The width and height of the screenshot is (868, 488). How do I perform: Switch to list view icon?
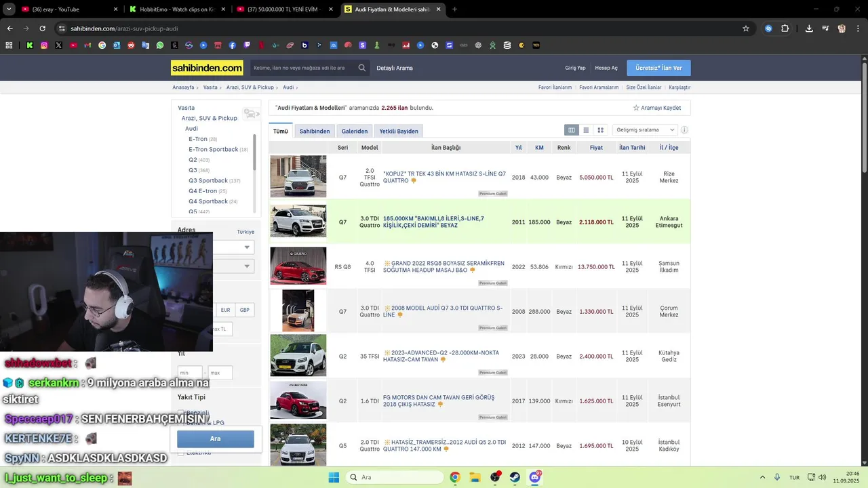pyautogui.click(x=586, y=130)
